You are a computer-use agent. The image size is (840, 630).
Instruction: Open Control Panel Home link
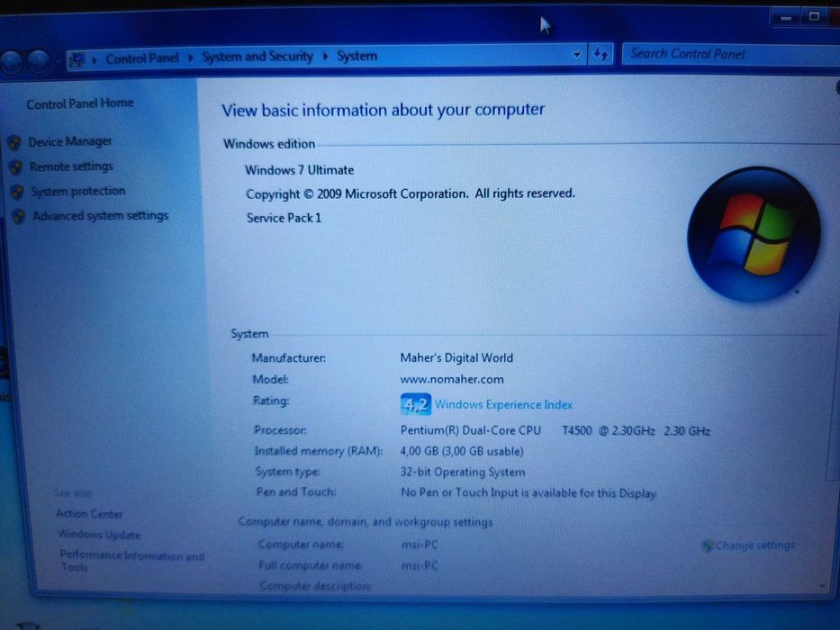point(80,103)
